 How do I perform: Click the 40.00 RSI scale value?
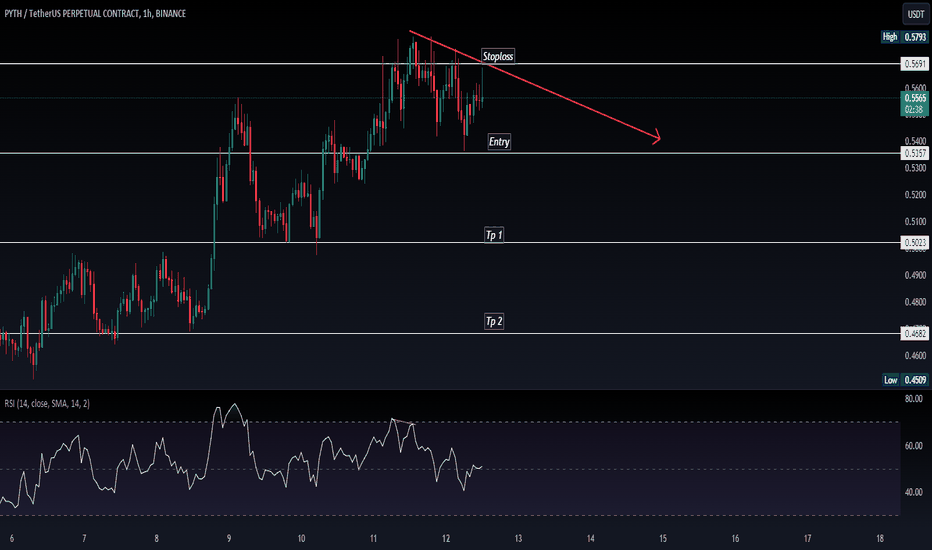coord(914,492)
